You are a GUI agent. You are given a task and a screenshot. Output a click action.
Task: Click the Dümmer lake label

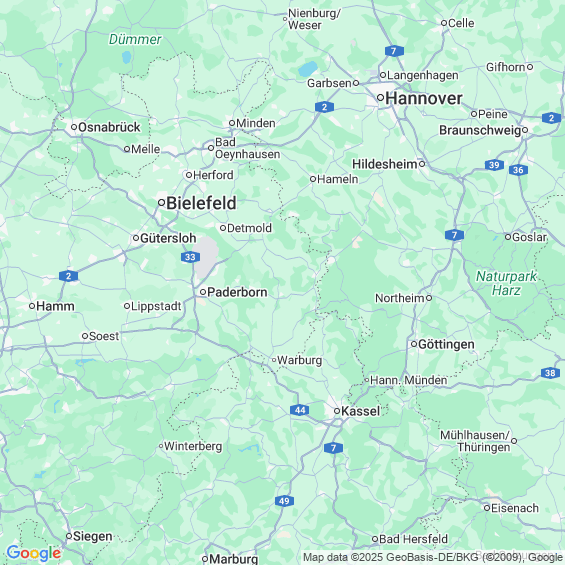click(135, 39)
